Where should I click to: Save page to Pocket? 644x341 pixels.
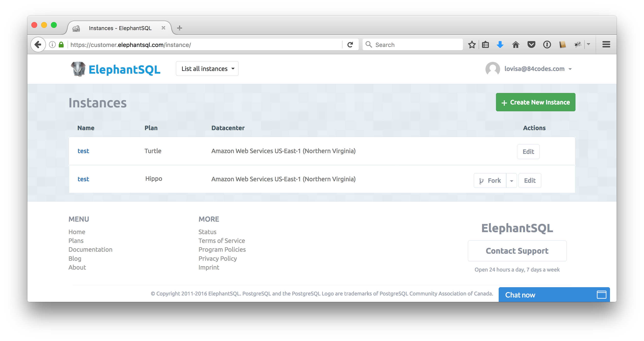point(531,45)
